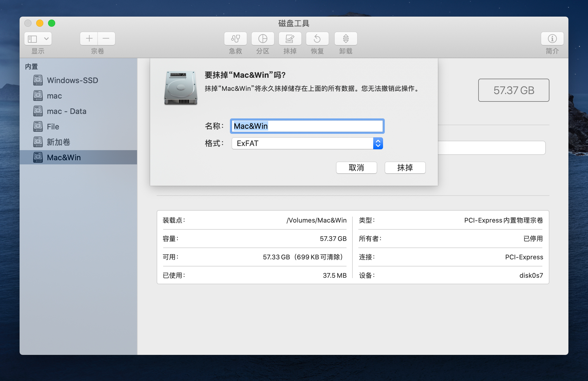The height and width of the screenshot is (381, 588).
Task: Click the 名称 field containing Mac&Win
Action: (307, 126)
